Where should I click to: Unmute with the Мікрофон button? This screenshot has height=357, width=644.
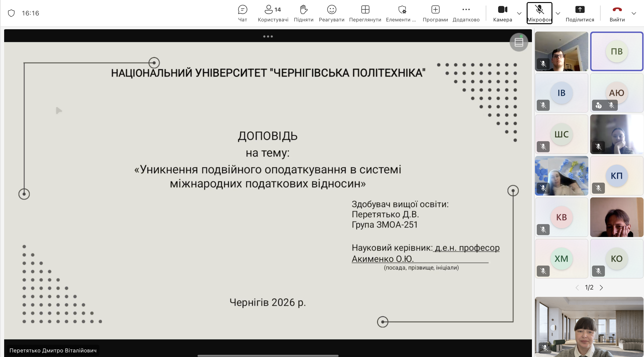pos(539,13)
